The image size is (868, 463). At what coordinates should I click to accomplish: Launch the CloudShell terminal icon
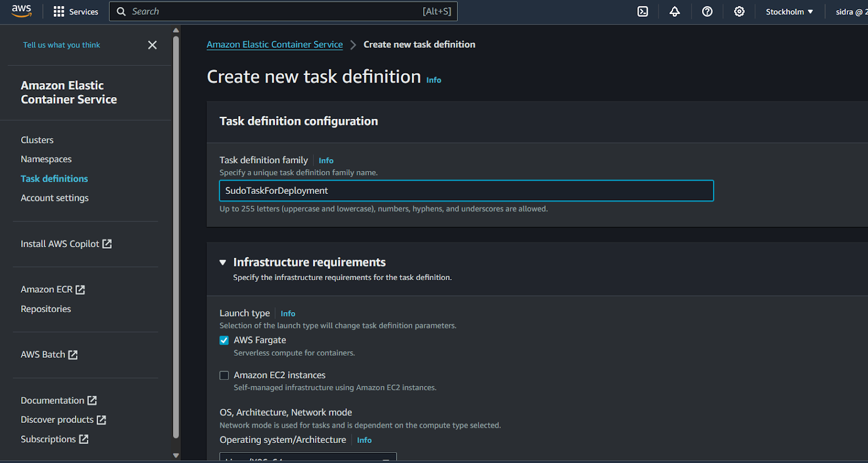click(x=643, y=11)
